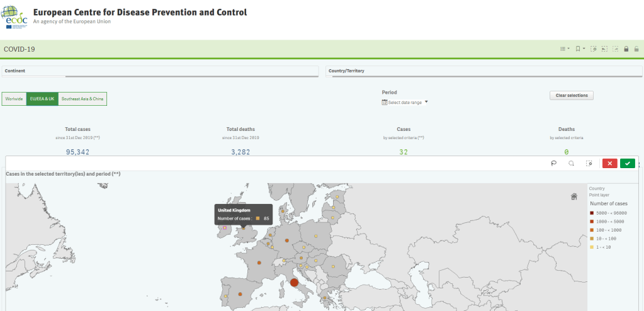Open the Country/Territory filter box
Screen dimensions: 644x311
click(x=484, y=71)
